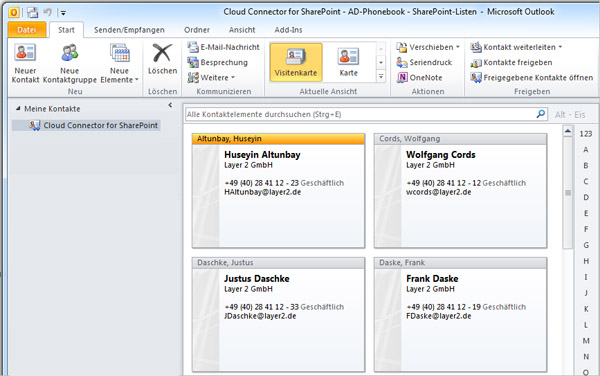Screen dimensions: 600x376
Task: Send contact to OneNote
Action: click(x=419, y=78)
